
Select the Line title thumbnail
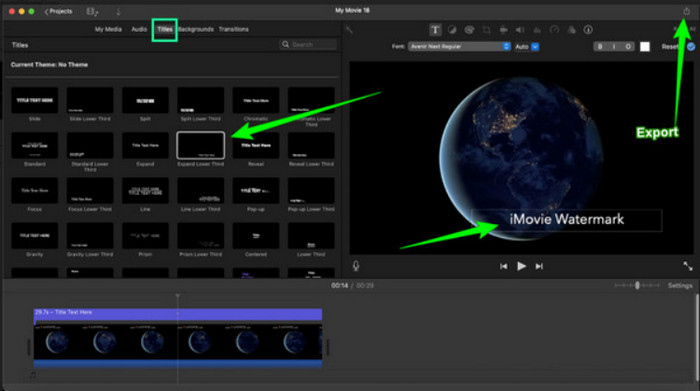coord(145,191)
